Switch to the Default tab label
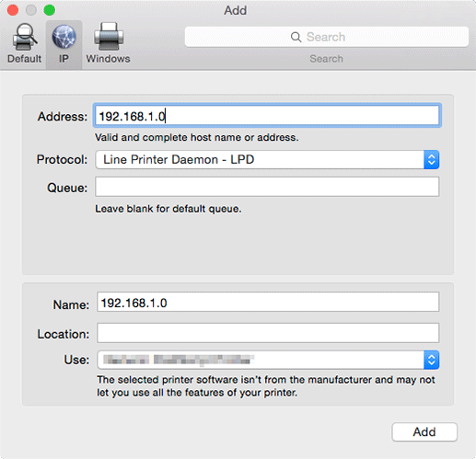This screenshot has height=459, width=476. point(25,59)
